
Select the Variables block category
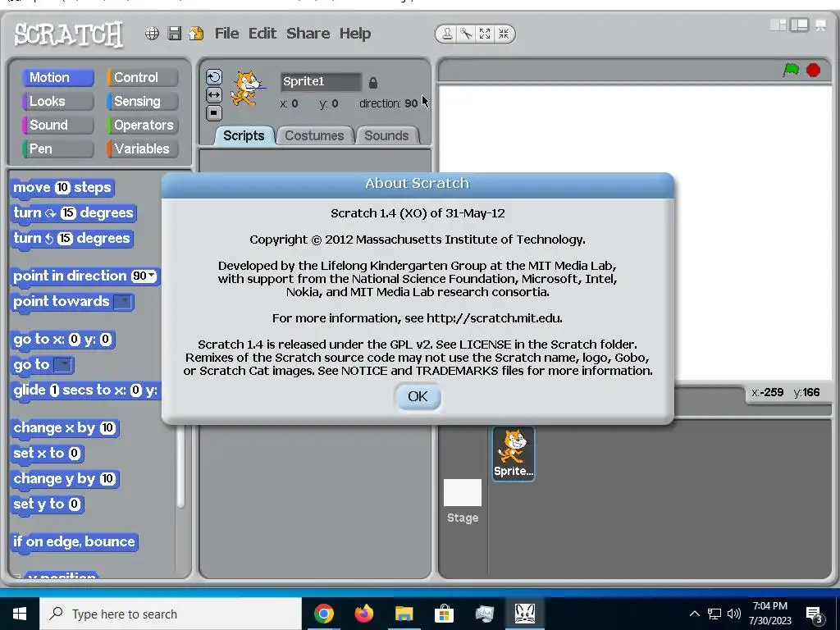click(143, 148)
